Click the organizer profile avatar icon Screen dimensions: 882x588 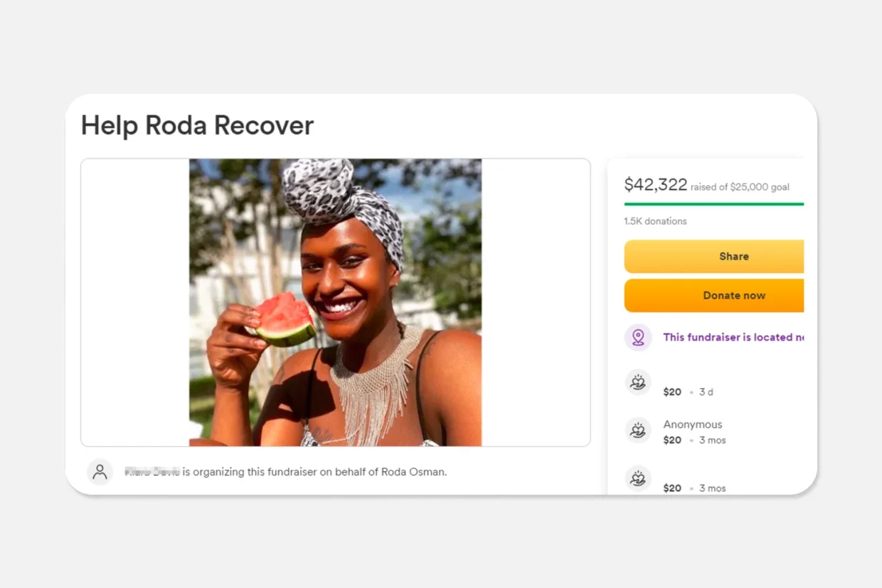pos(100,471)
